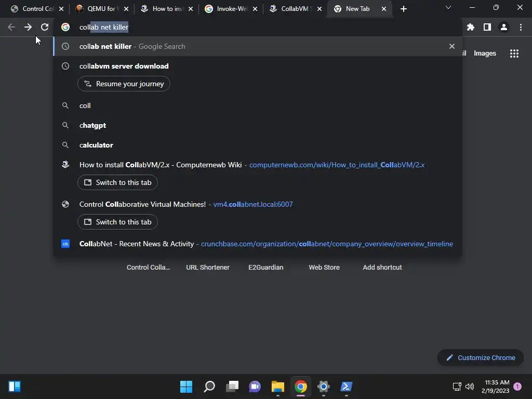Open Task View in taskbar
Viewport: 532px width, 399px height.
(x=232, y=387)
